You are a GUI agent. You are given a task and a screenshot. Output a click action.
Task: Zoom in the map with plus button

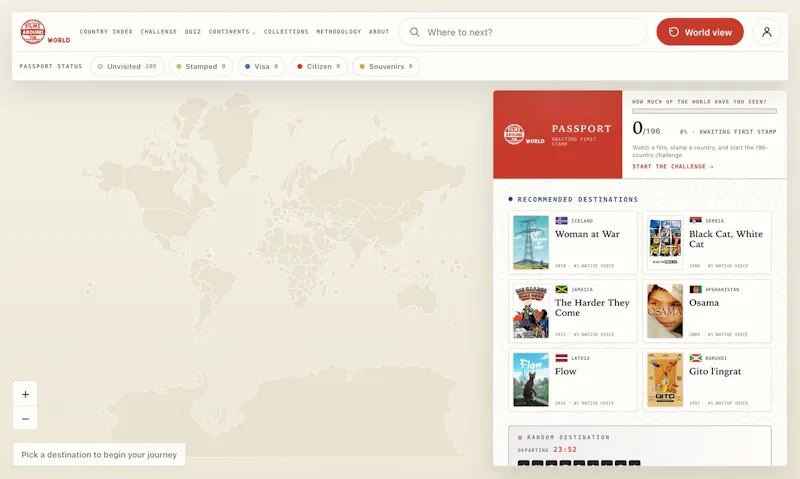point(25,394)
